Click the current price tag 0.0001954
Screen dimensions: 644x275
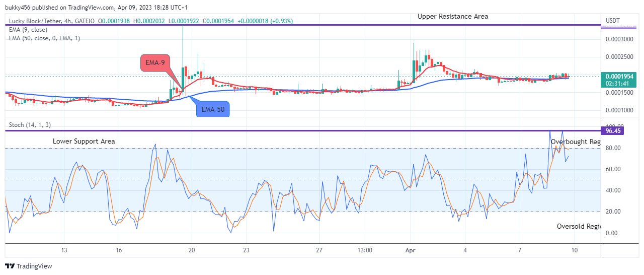tap(620, 76)
